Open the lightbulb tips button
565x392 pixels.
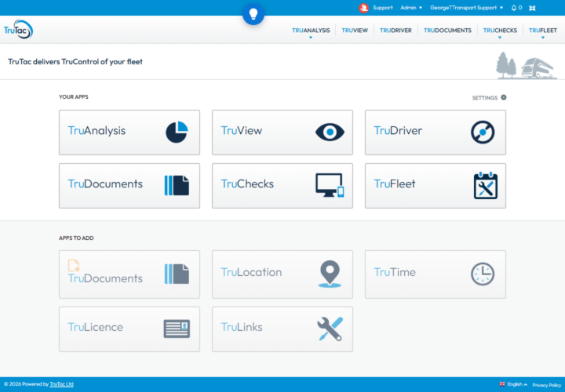253,14
